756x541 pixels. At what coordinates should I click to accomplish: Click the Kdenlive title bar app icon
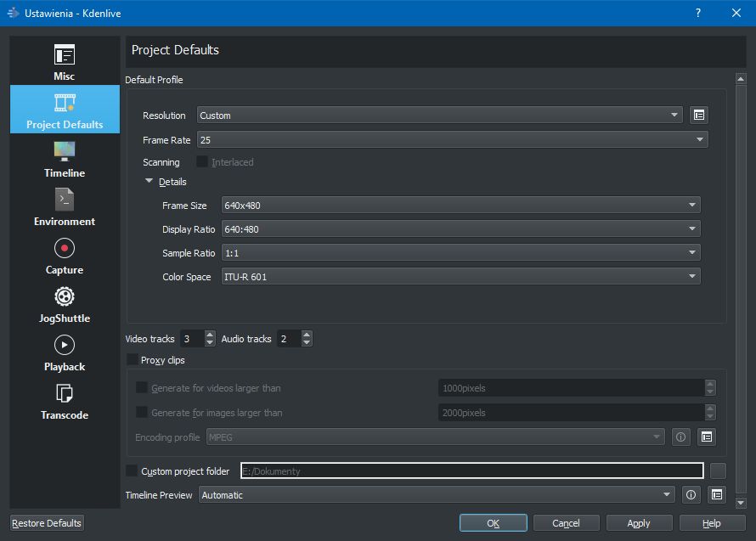(13, 13)
